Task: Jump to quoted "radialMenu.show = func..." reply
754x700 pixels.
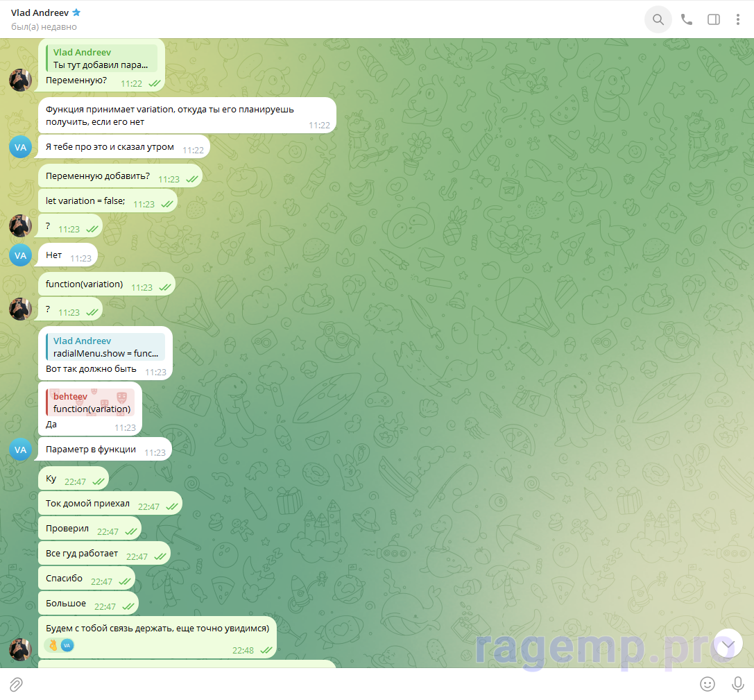Action: pos(105,347)
